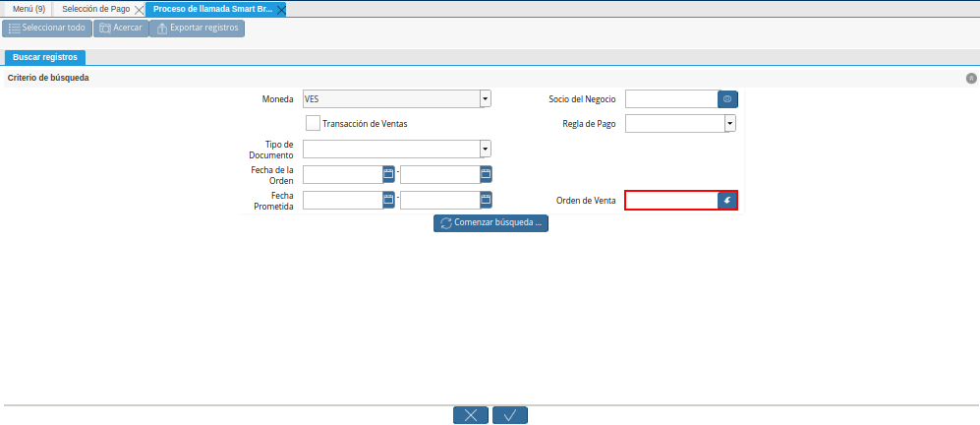
Task: Click the Regla de Pago field
Action: tap(675, 123)
